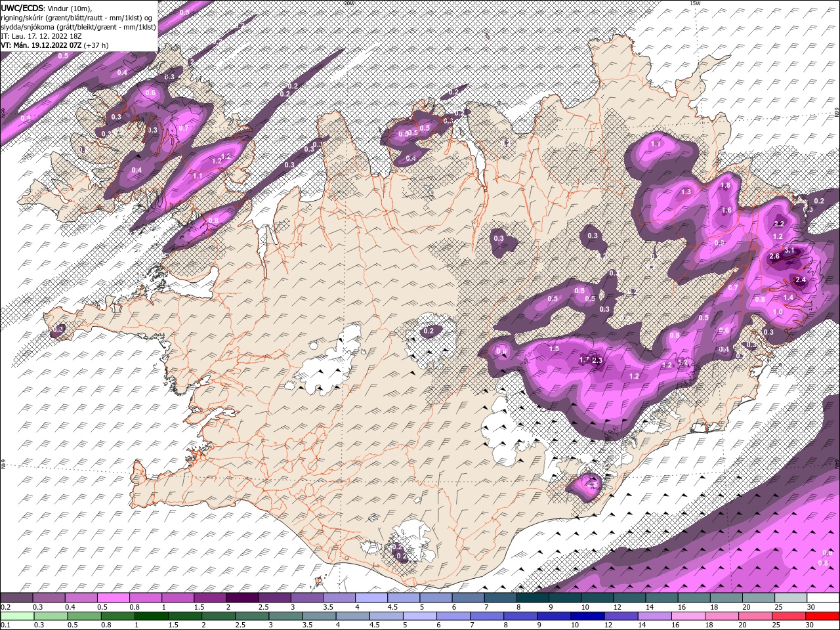The image size is (840, 630).
Task: Click the 1.6 precipitation value on the map
Action: 726,211
